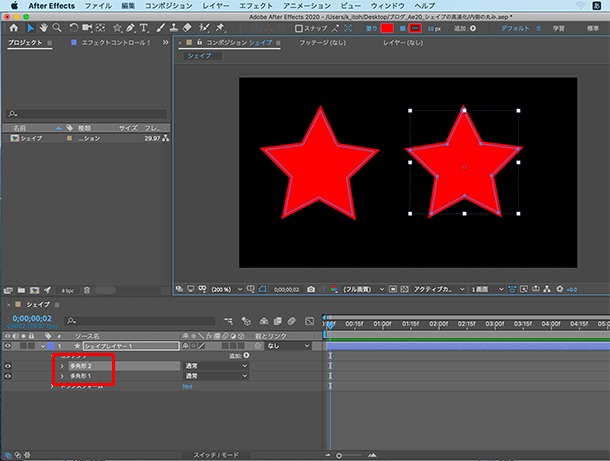The width and height of the screenshot is (610, 461).
Task: Enable the スナップ checkbox
Action: (298, 28)
